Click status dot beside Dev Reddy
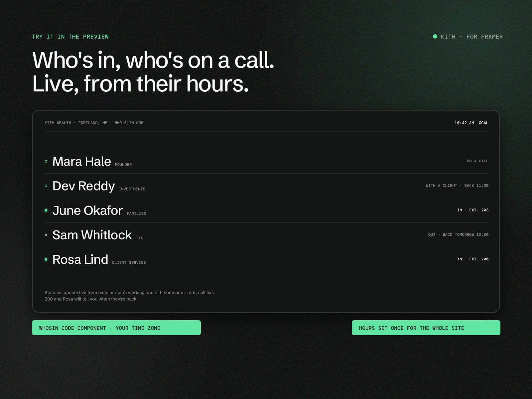 46,186
